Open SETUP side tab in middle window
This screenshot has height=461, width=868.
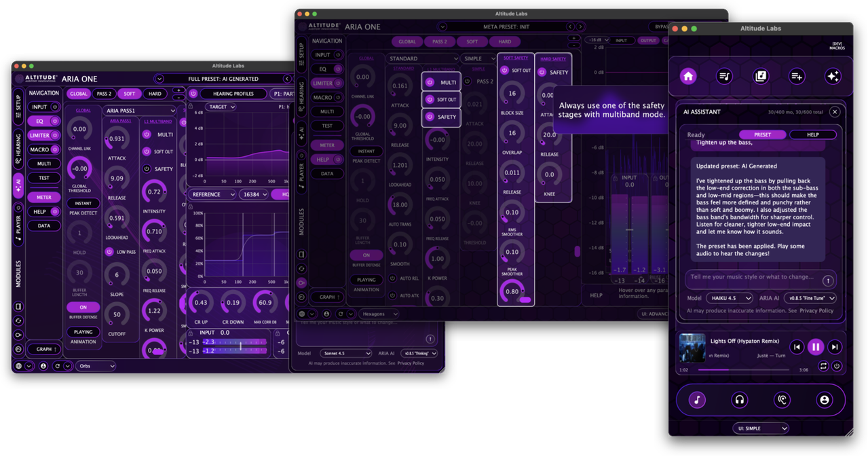301,55
